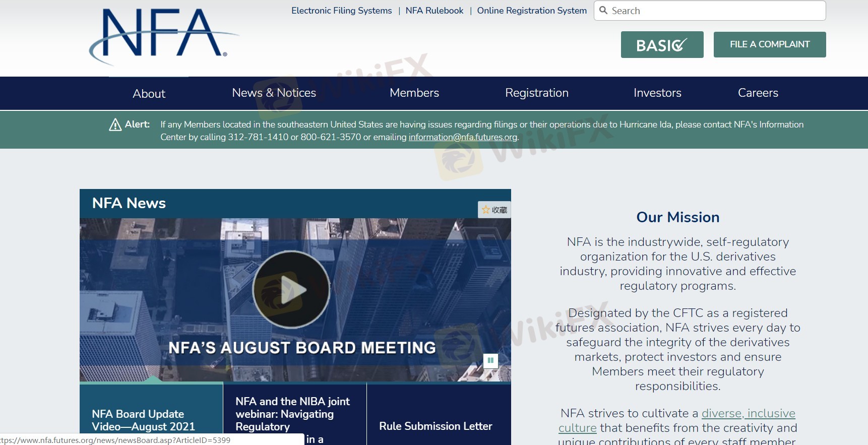The image size is (868, 445).
Task: Open Electronic Filing Systems link
Action: click(341, 11)
